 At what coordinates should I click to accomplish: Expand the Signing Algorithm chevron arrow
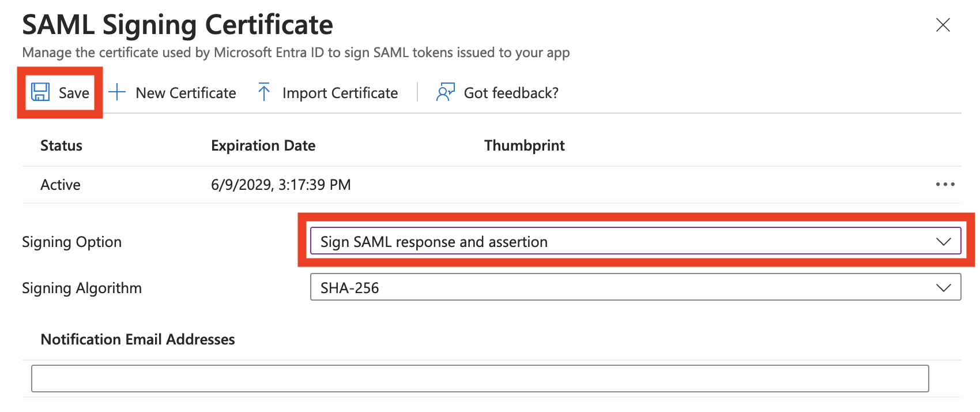coord(944,287)
